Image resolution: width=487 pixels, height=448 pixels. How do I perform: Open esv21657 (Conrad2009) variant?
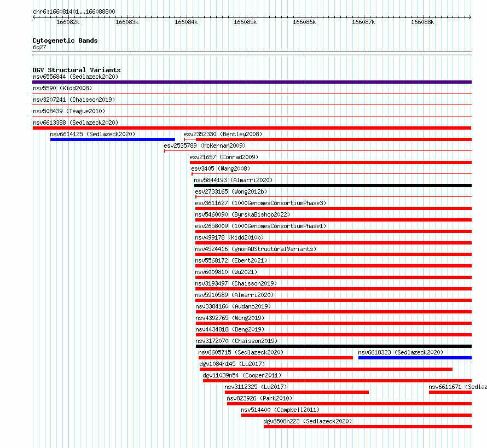pos(224,157)
